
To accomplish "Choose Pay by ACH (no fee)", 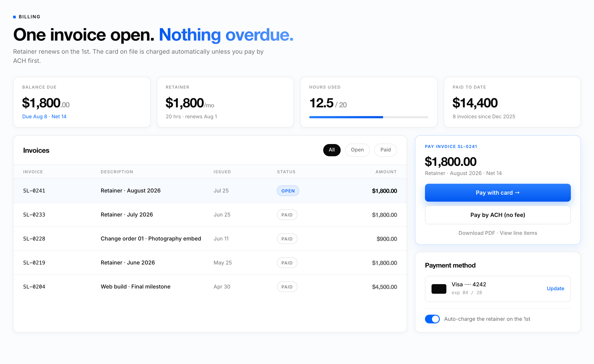I will pos(497,215).
